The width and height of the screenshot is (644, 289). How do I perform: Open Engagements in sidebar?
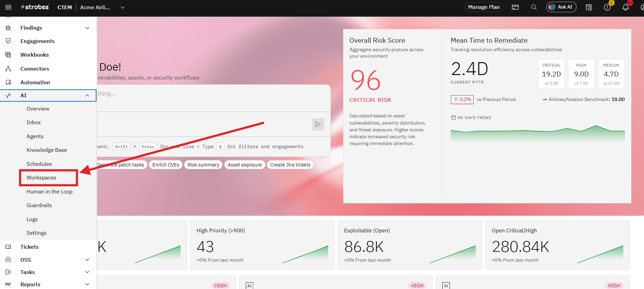click(37, 41)
